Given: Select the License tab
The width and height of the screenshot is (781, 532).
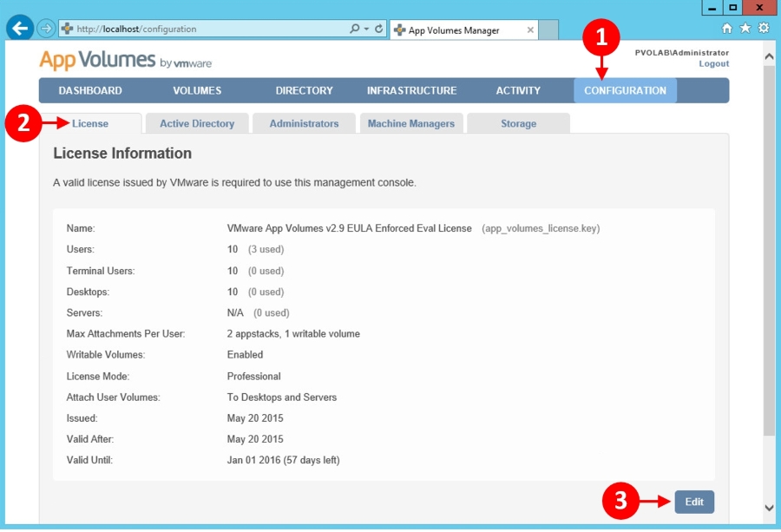Looking at the screenshot, I should click(x=90, y=123).
